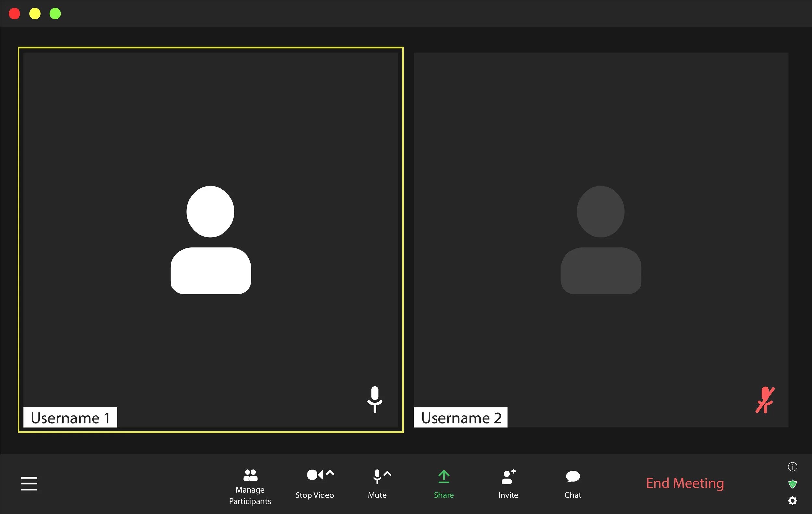Click the green security shield icon
The image size is (812, 514).
tap(792, 484)
